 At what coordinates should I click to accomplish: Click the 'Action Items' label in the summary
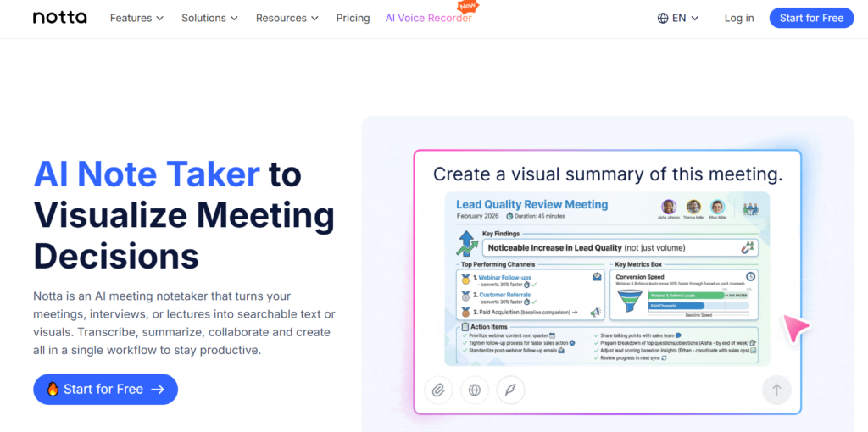click(x=487, y=326)
